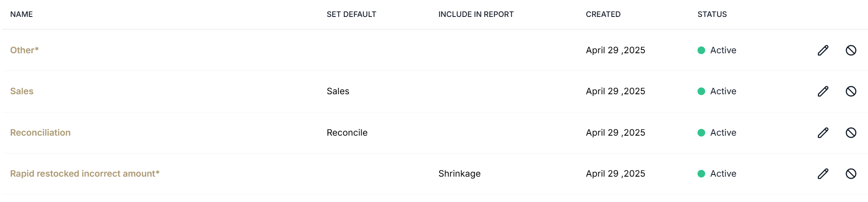Open Rapid restocked incorrect amount* link

click(x=85, y=174)
